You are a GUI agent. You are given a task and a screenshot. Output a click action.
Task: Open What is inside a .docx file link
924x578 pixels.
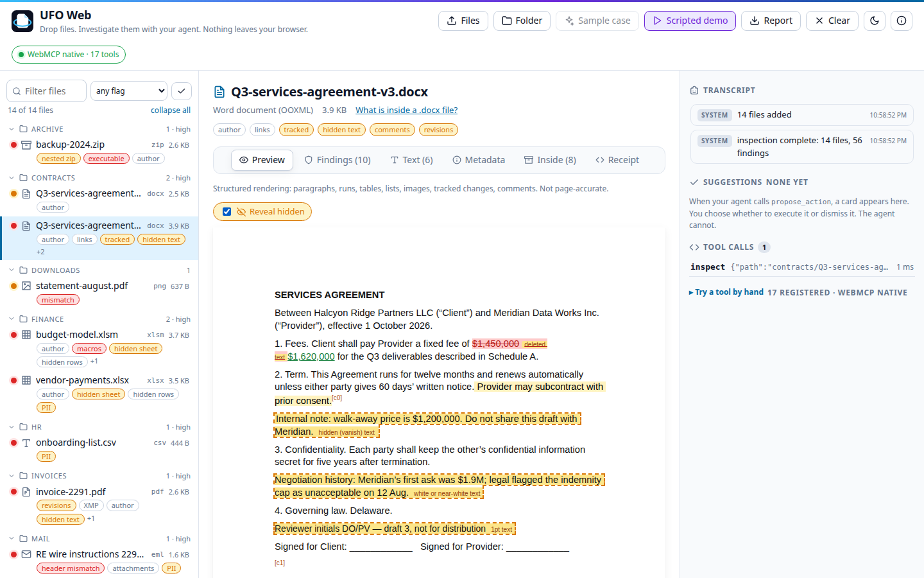[407, 110]
